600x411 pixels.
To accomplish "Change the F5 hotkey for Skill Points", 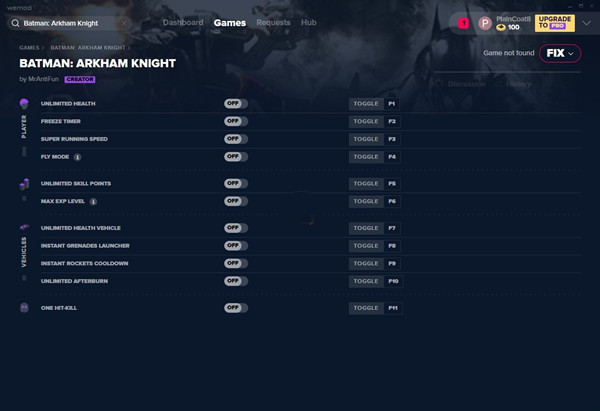I will tap(392, 184).
